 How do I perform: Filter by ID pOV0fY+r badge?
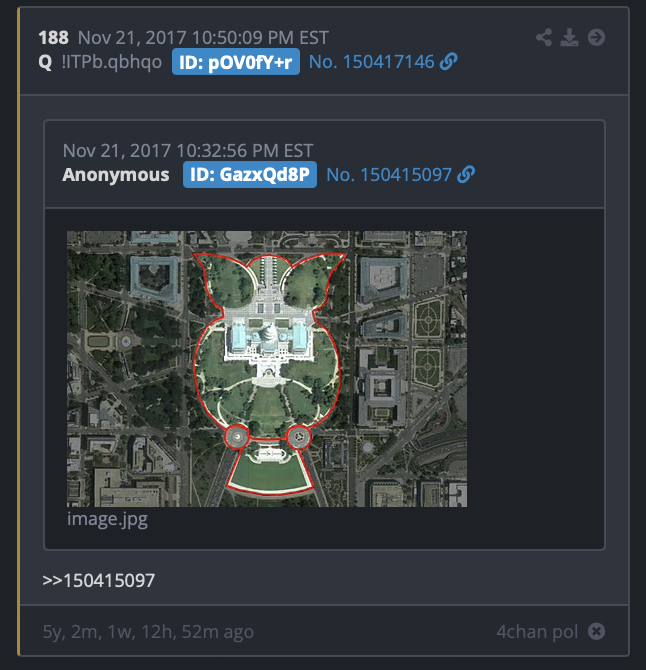[x=236, y=62]
